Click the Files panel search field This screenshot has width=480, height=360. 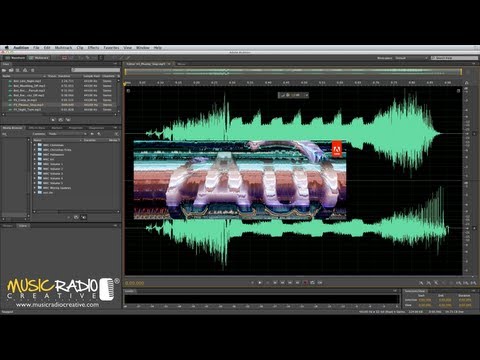pos(96,70)
